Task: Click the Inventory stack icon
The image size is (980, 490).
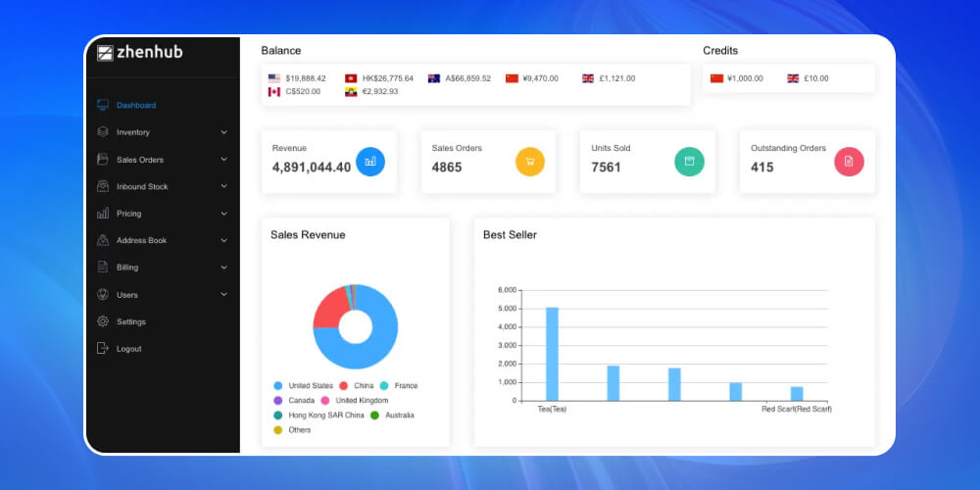Action: click(x=103, y=132)
